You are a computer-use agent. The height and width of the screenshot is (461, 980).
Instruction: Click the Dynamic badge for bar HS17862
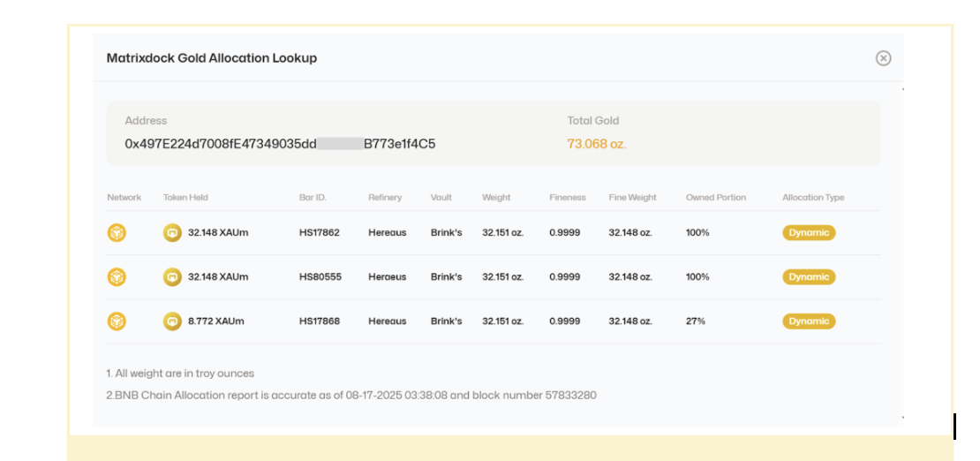[x=808, y=233]
